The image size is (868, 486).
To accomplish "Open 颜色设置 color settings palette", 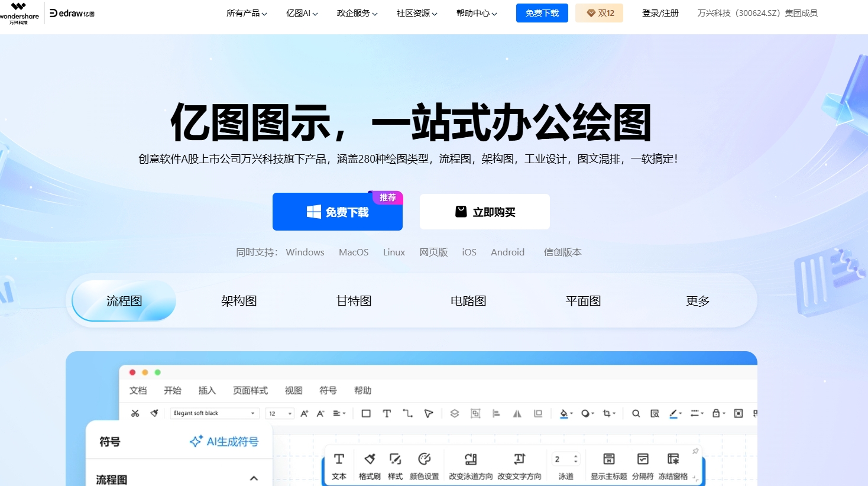I will 424,466.
